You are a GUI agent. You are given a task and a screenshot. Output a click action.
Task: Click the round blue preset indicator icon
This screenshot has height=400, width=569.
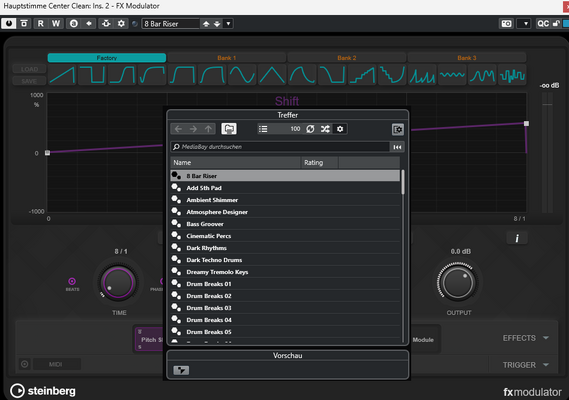(135, 24)
